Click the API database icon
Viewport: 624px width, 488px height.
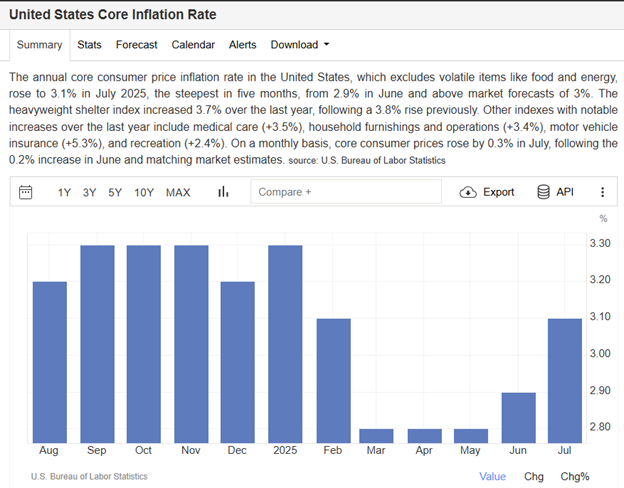click(543, 192)
